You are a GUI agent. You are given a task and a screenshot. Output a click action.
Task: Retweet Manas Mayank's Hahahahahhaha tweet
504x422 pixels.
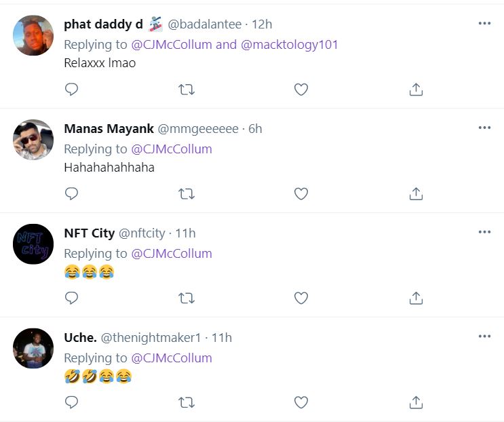(x=186, y=194)
